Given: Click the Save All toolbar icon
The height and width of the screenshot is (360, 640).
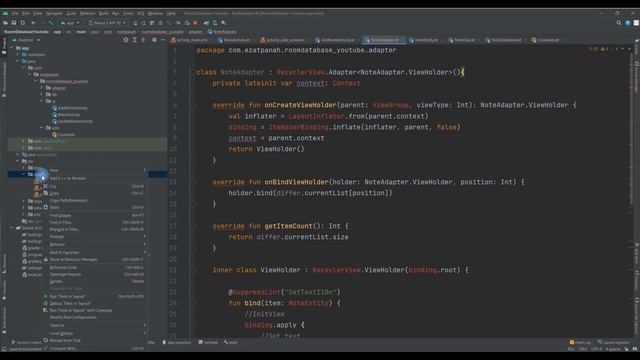Looking at the screenshot, I should coord(14,23).
